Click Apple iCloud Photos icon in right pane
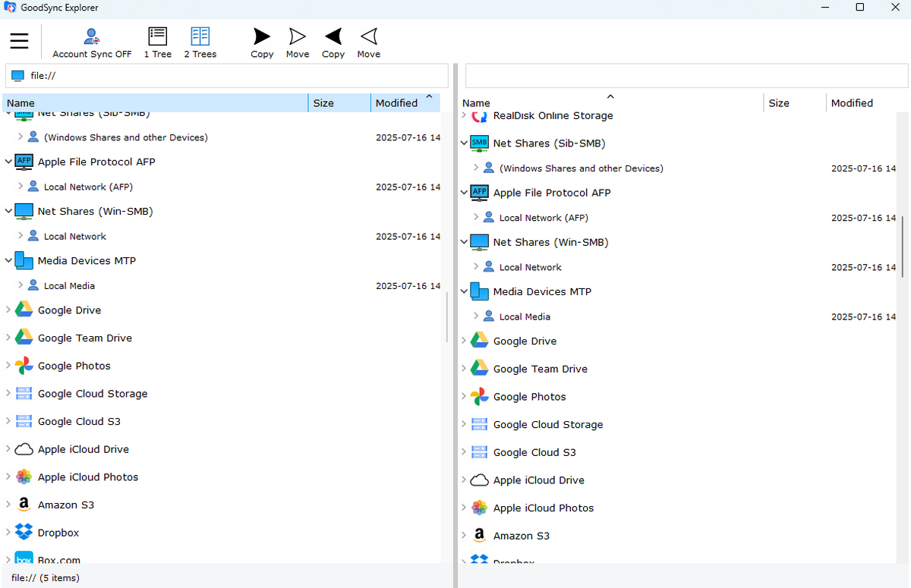Image resolution: width=911 pixels, height=588 pixels. point(479,508)
